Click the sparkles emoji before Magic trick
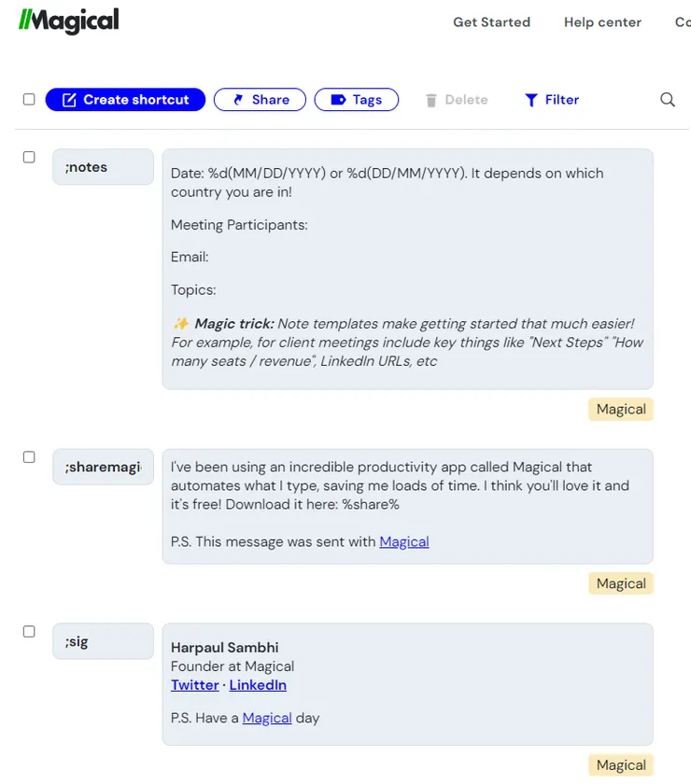 [x=180, y=324]
